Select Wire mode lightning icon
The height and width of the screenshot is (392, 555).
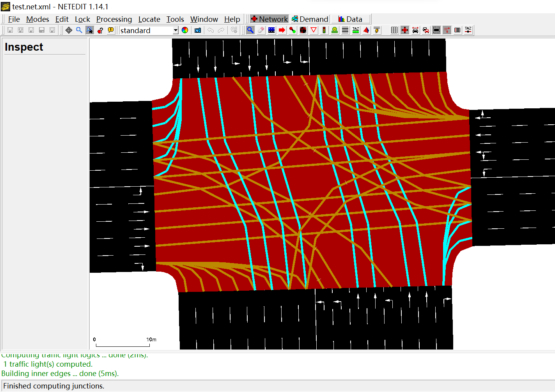tap(377, 30)
